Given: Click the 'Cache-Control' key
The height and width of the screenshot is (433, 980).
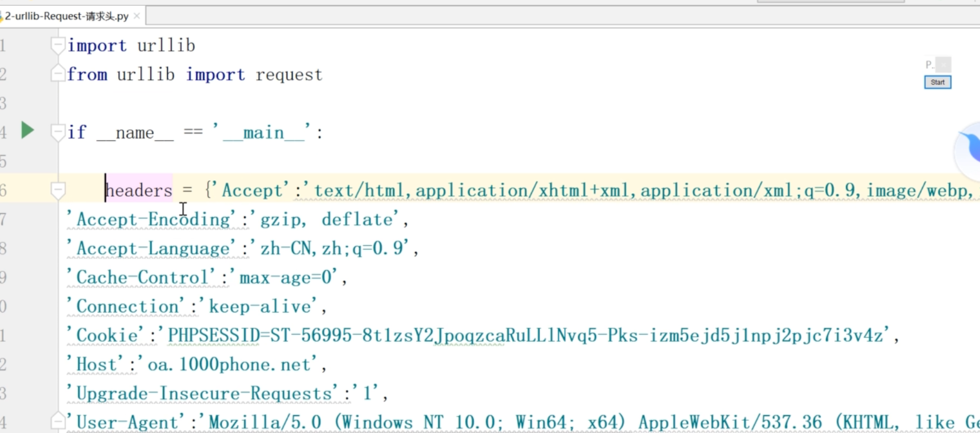Looking at the screenshot, I should [x=141, y=277].
